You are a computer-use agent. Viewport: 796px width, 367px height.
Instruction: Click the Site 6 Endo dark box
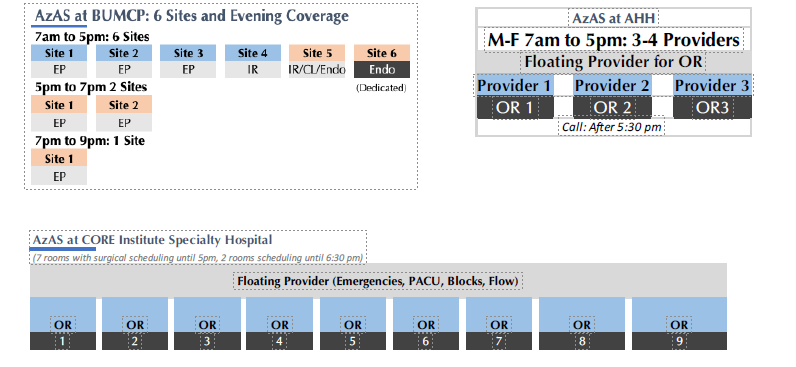pyautogui.click(x=382, y=70)
